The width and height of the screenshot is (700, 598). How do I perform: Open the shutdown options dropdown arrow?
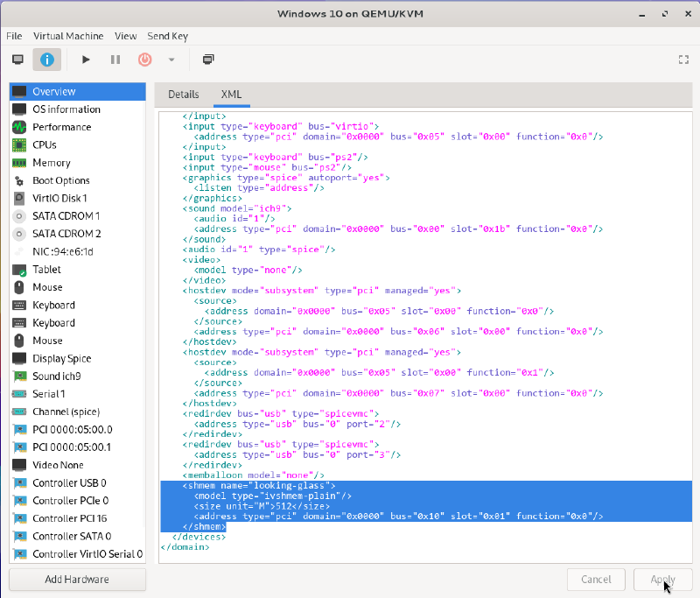pyautogui.click(x=171, y=60)
